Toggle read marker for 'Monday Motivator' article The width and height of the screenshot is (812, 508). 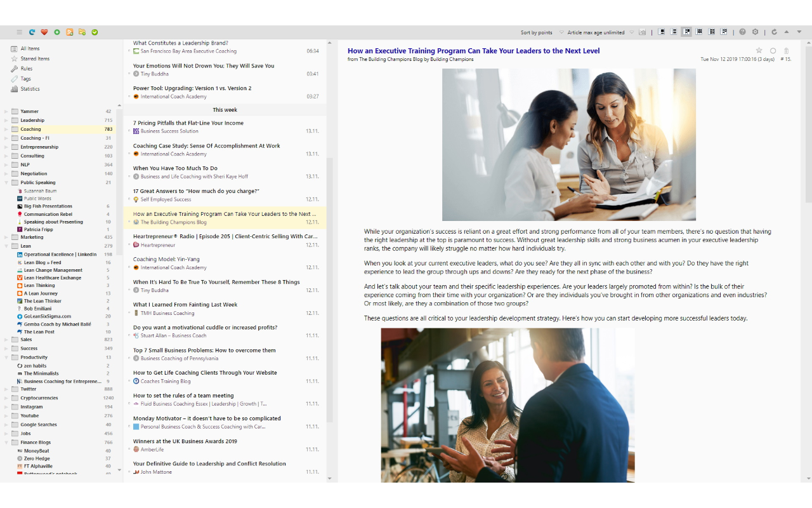pos(129,427)
